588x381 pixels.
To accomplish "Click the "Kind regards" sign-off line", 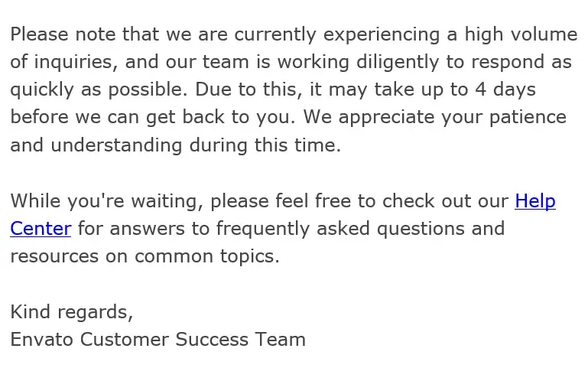I will click(x=71, y=312).
